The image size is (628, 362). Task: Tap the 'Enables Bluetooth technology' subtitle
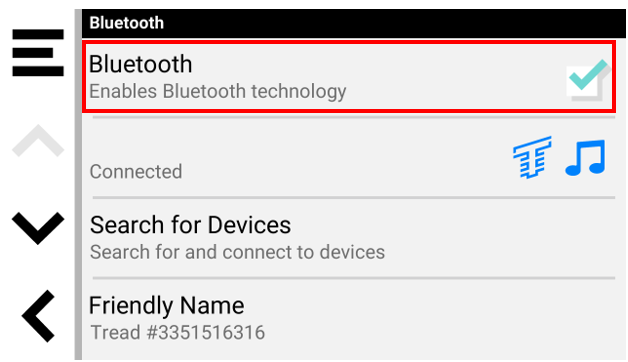(217, 91)
